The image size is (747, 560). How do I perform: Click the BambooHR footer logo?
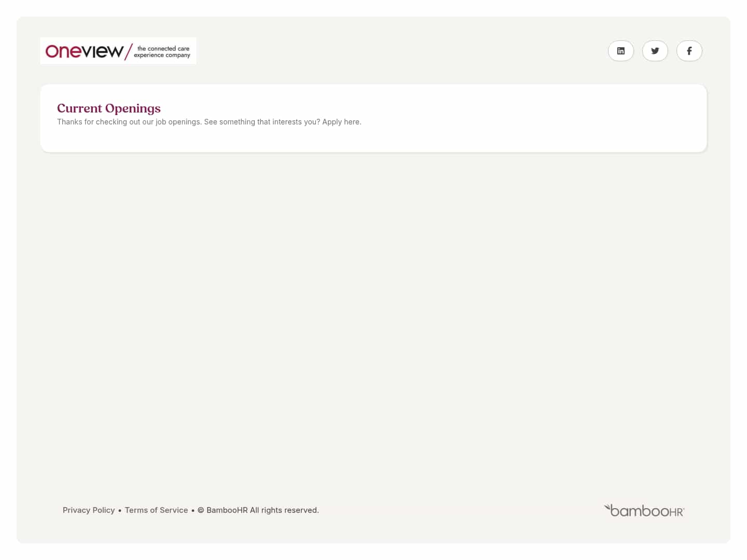(x=644, y=511)
